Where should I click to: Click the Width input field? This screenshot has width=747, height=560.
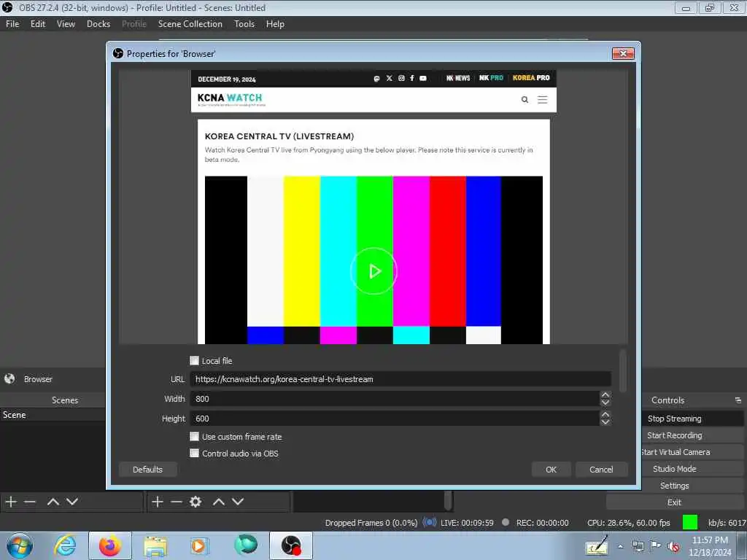coord(395,399)
